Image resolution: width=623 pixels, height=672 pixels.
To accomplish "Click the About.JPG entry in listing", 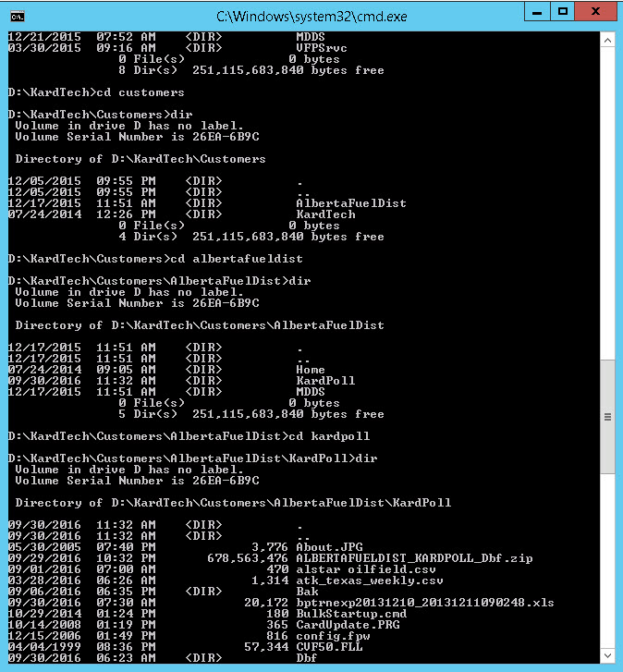I will [329, 547].
